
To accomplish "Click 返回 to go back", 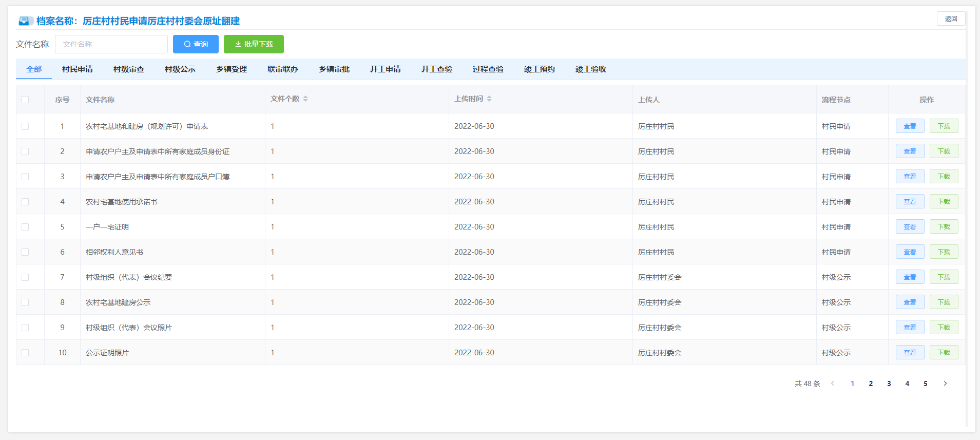I will pyautogui.click(x=951, y=19).
